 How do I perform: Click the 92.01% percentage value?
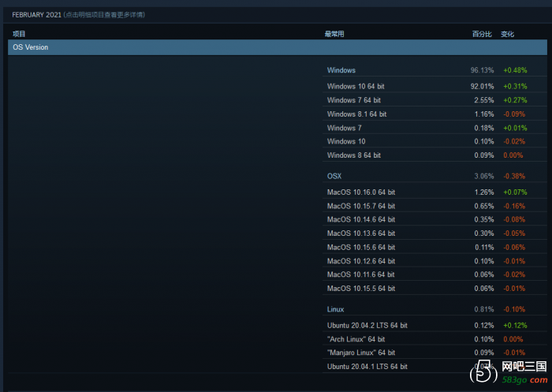click(x=482, y=86)
